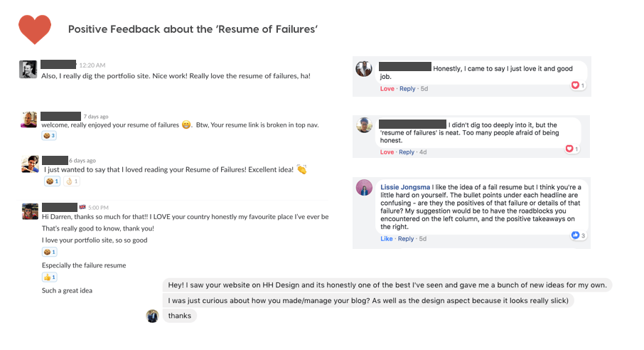Open heart reaction count on 'resume of failures is neat' comment

[571, 149]
